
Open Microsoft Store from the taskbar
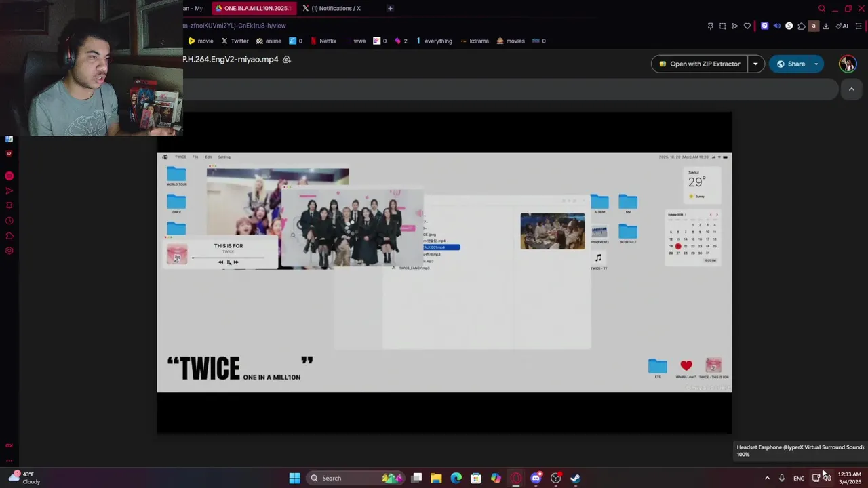tap(476, 478)
